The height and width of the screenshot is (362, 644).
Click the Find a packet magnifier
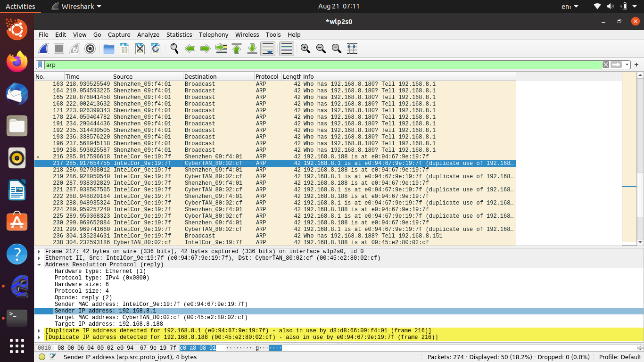click(x=174, y=49)
